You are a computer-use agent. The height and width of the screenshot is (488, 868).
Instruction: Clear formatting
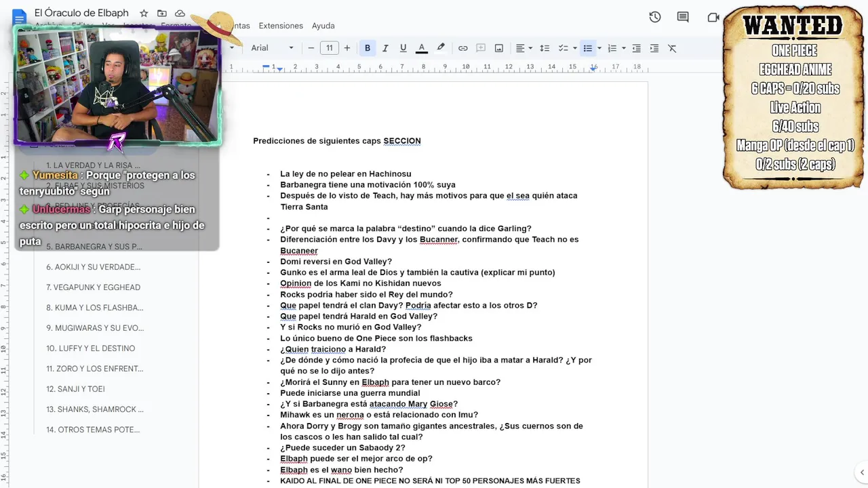672,48
